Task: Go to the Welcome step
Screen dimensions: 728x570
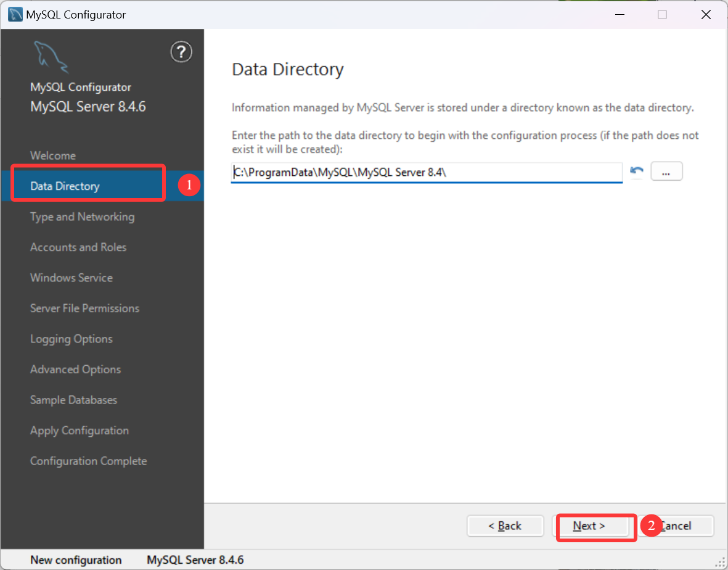Action: (x=53, y=155)
